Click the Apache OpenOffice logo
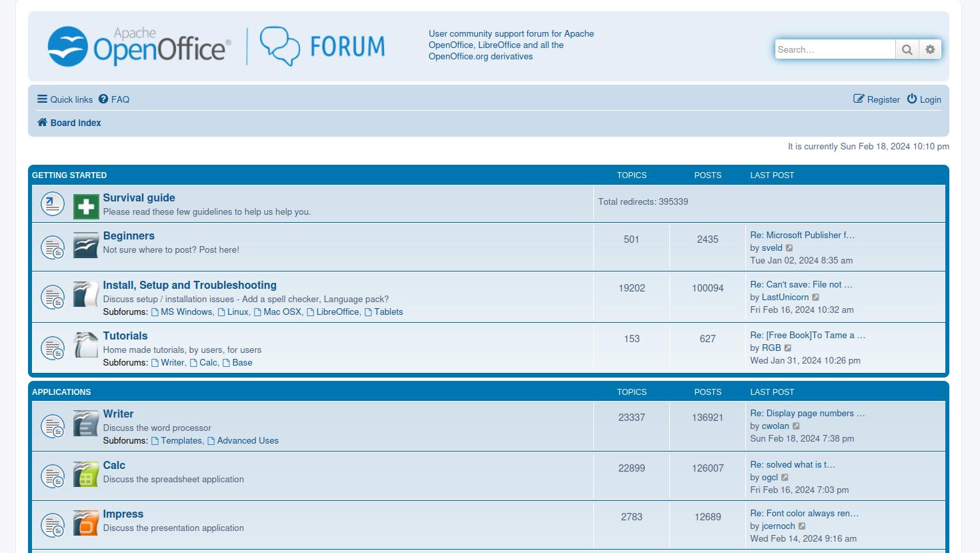 pos(139,46)
